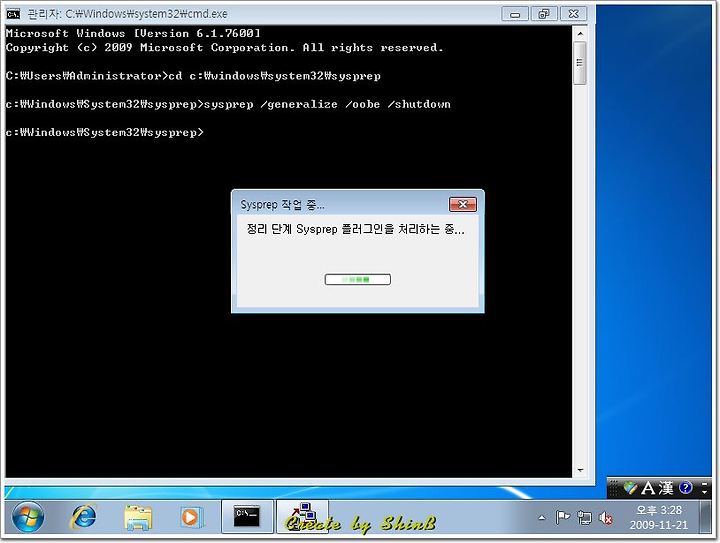Click cmd window system menu icon

[x=13, y=14]
